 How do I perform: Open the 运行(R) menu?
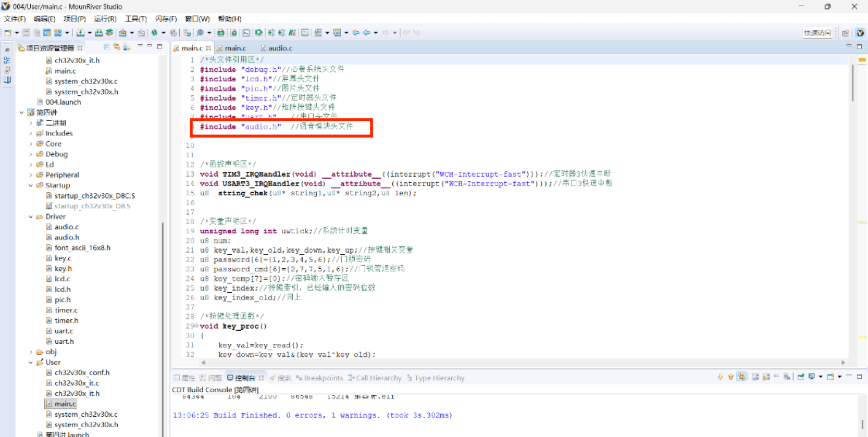pyautogui.click(x=105, y=19)
